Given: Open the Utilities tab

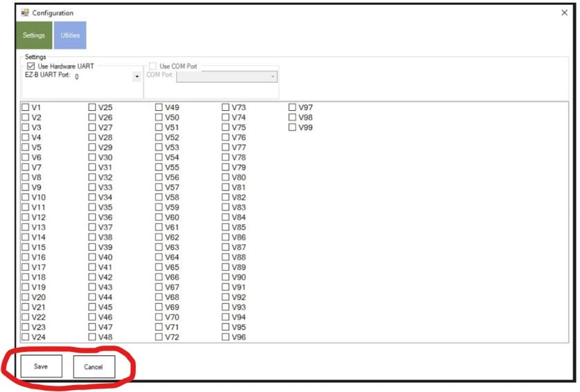Looking at the screenshot, I should pyautogui.click(x=70, y=35).
